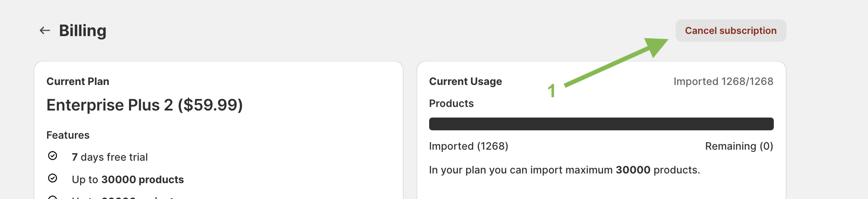Click the back arrow beside Billing
Viewport: 868px width, 199px height.
pyautogui.click(x=45, y=30)
